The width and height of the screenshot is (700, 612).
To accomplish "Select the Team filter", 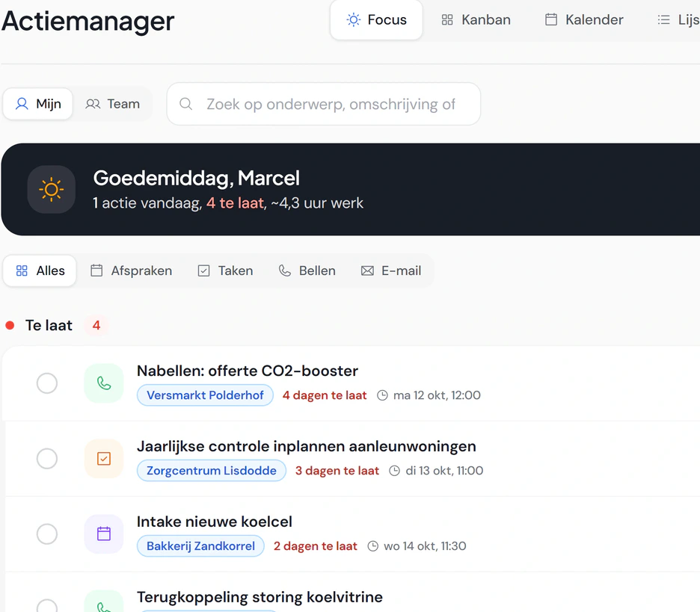I will 112,104.
